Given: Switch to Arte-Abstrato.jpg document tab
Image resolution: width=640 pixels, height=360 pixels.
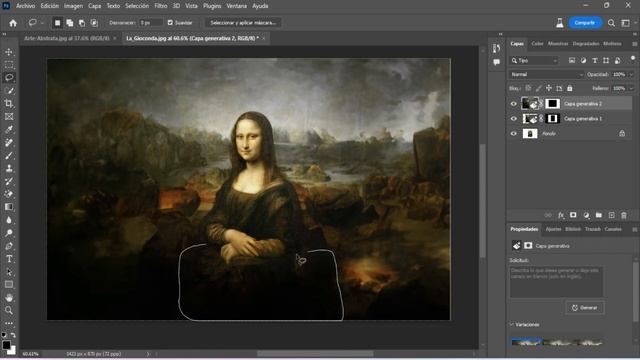Looking at the screenshot, I should coord(67,38).
